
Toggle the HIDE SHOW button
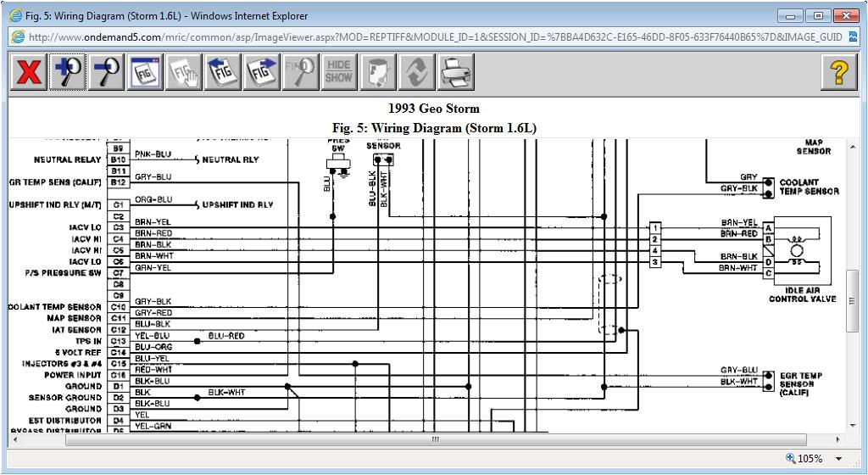tap(339, 72)
